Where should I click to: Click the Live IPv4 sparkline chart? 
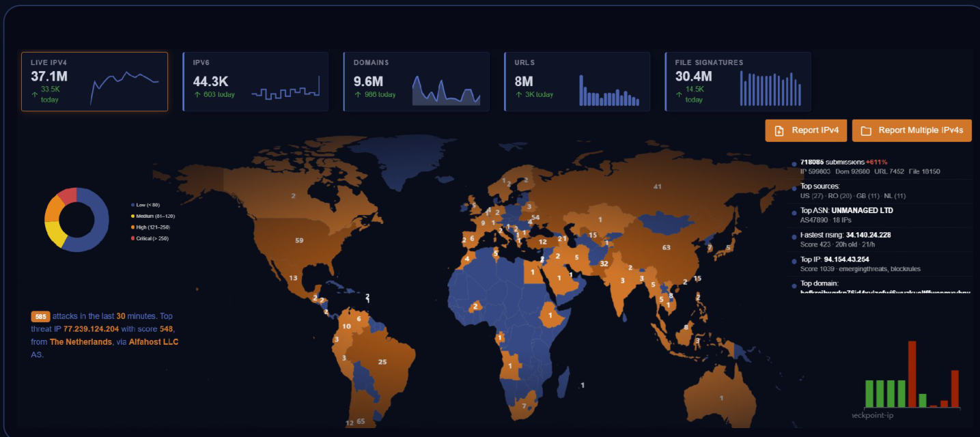coord(124,88)
